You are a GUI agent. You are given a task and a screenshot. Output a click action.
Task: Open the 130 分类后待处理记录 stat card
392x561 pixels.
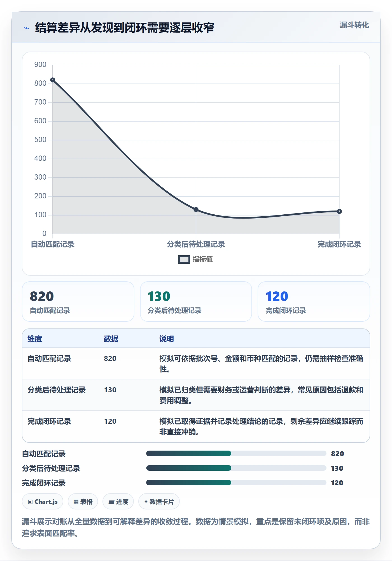196,302
